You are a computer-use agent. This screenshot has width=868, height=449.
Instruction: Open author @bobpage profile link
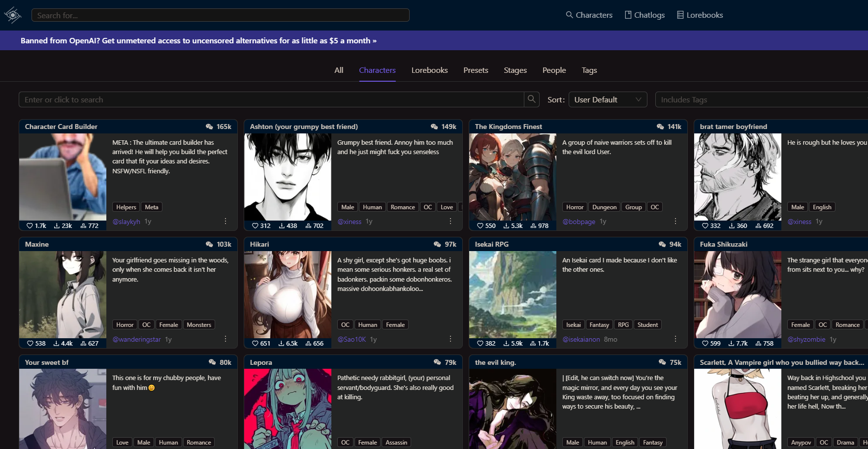[x=579, y=222]
